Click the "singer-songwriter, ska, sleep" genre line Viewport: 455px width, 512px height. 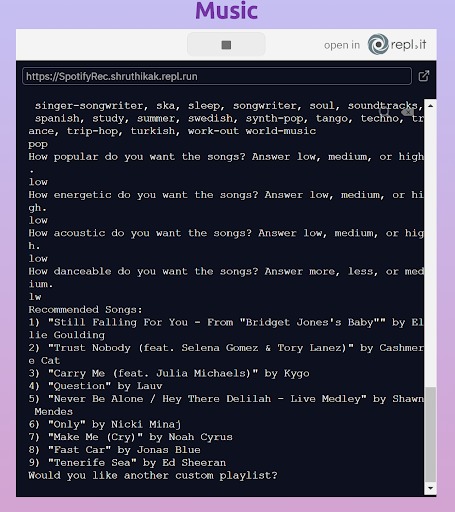click(229, 106)
